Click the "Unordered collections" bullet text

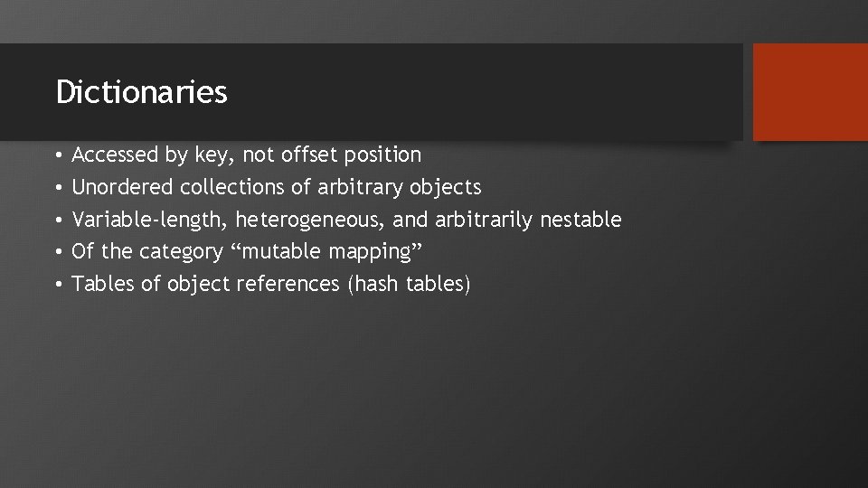click(276, 188)
